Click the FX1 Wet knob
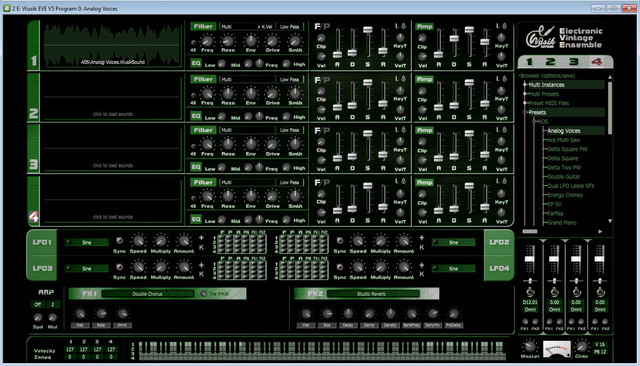 click(x=80, y=313)
